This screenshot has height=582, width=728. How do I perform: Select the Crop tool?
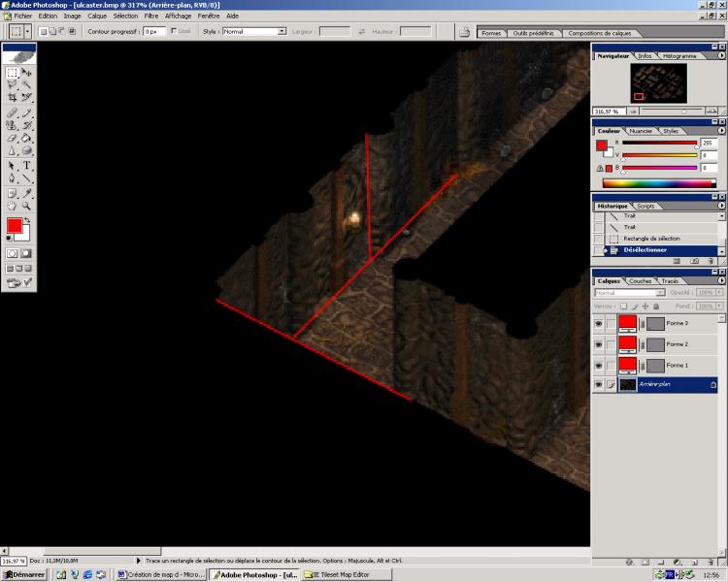pyautogui.click(x=12, y=97)
